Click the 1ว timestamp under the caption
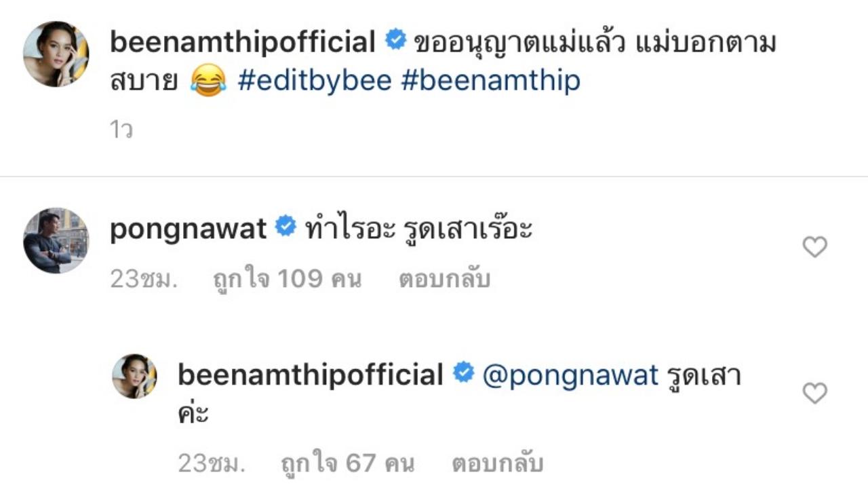Viewport: 868px width, 494px height. 121,130
